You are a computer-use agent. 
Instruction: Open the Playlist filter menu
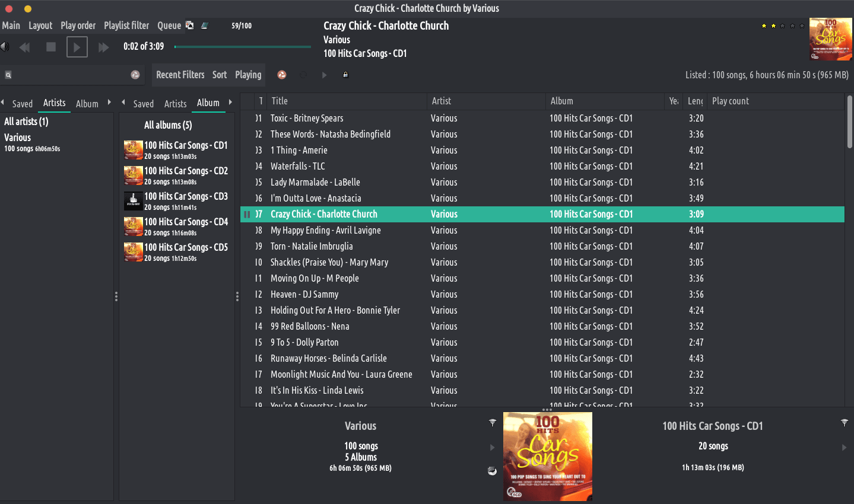126,25
